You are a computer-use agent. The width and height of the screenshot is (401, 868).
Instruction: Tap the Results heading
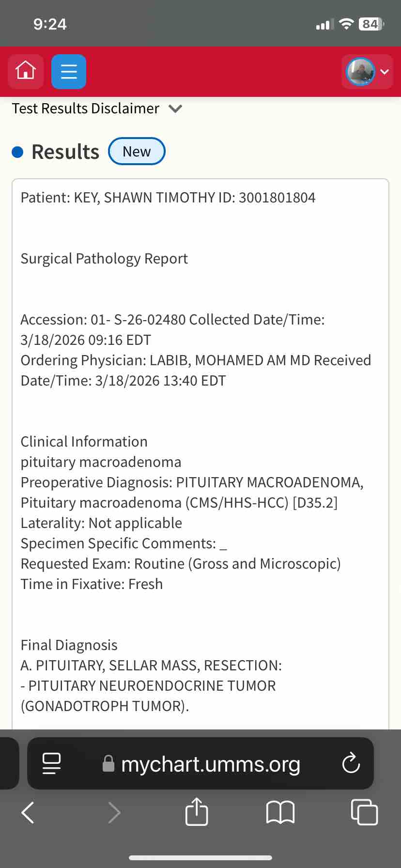[x=65, y=152]
